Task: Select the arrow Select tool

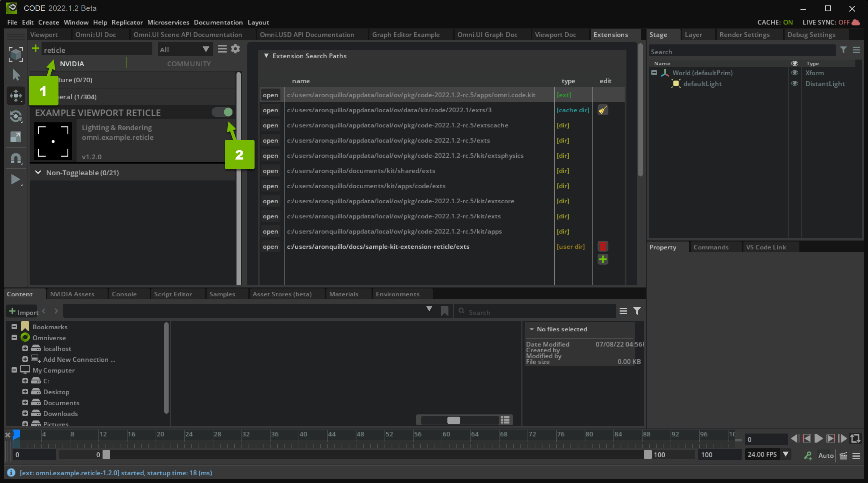Action: tap(16, 75)
